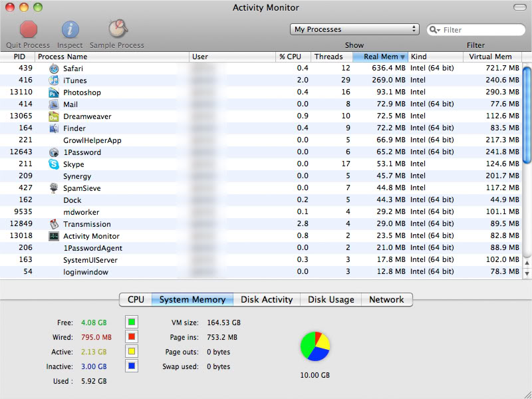The width and height of the screenshot is (532, 399).
Task: Click the 753.2 MB Page ins value
Action: [222, 337]
